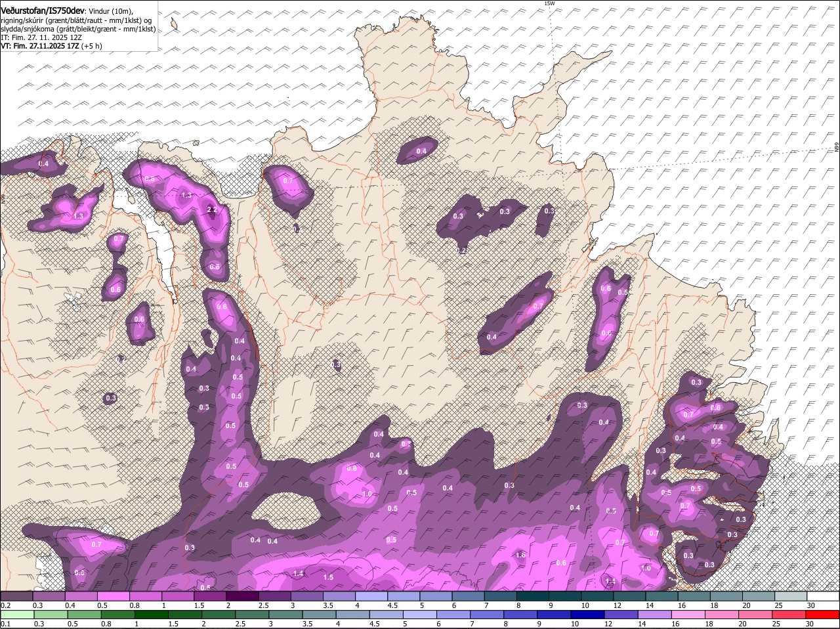Viewport: 840px width, 629px height.
Task: Click the pale green 0.1–0.3 rain legend swatch
Action: click(x=16, y=615)
